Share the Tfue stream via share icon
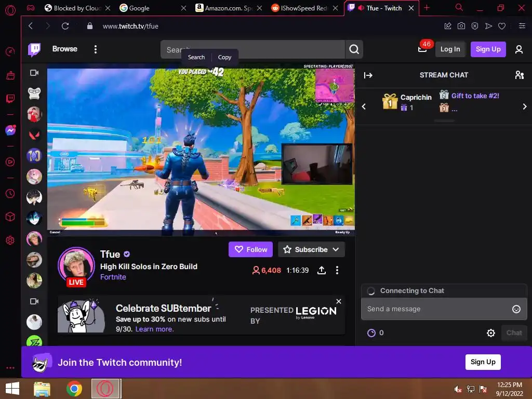The width and height of the screenshot is (532, 399). point(321,270)
